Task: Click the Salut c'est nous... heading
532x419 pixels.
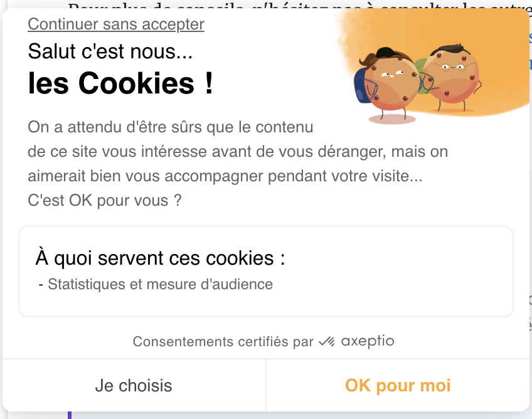Action: coord(110,51)
